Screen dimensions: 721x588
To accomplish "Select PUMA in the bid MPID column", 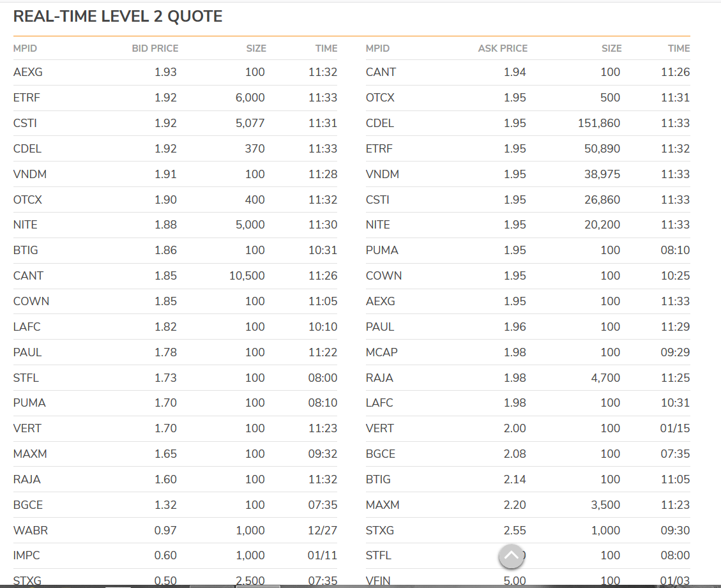I will pyautogui.click(x=29, y=403).
